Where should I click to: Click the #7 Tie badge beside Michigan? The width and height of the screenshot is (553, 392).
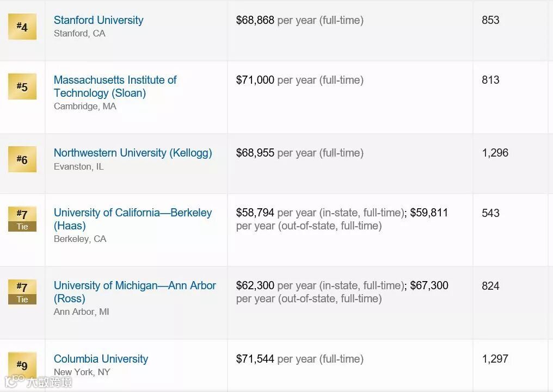[22, 291]
